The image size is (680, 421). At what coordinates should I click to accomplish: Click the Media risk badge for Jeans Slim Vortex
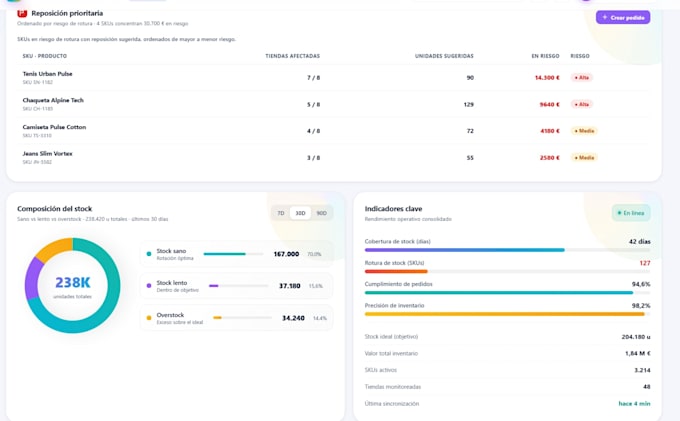pyautogui.click(x=584, y=158)
